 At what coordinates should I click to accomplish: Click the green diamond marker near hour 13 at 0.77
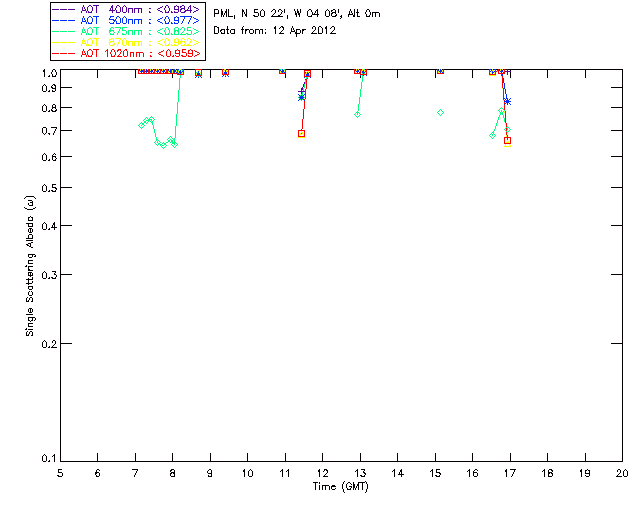coord(358,115)
